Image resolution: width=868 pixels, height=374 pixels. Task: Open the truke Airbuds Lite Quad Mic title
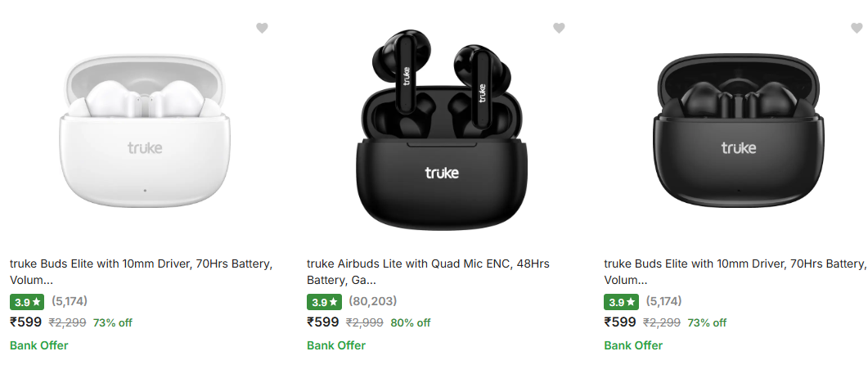(x=428, y=271)
